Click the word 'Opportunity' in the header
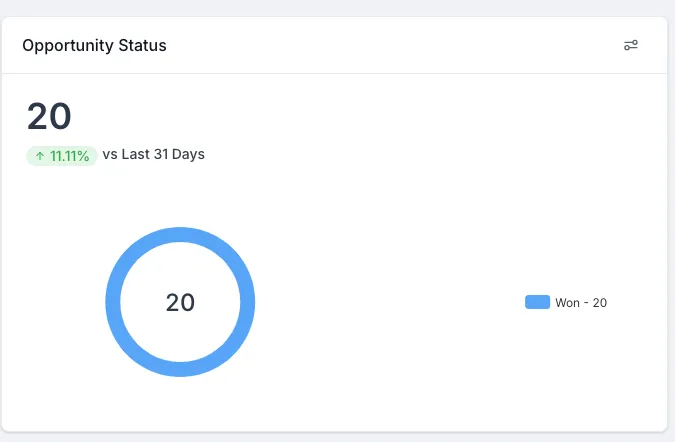 tap(68, 45)
